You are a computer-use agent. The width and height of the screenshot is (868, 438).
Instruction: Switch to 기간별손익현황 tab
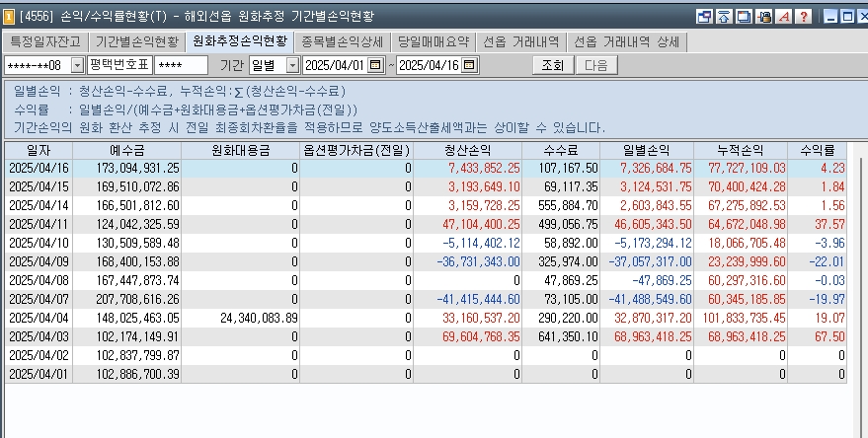tap(136, 42)
